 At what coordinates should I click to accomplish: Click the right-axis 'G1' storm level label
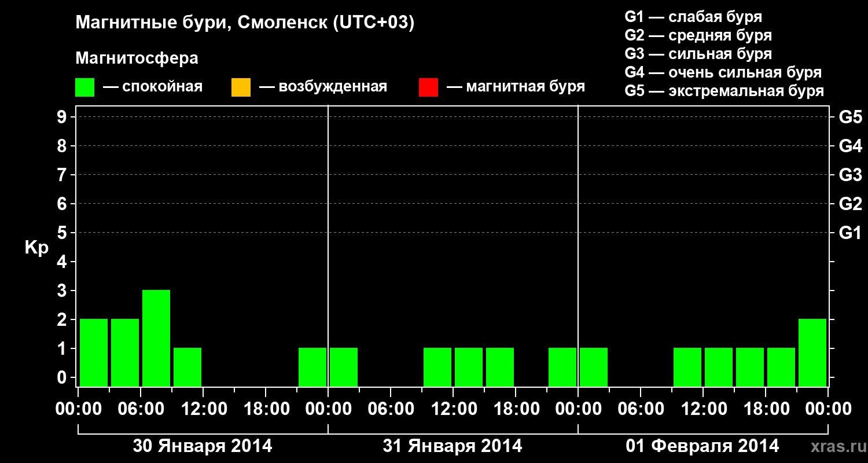(850, 233)
